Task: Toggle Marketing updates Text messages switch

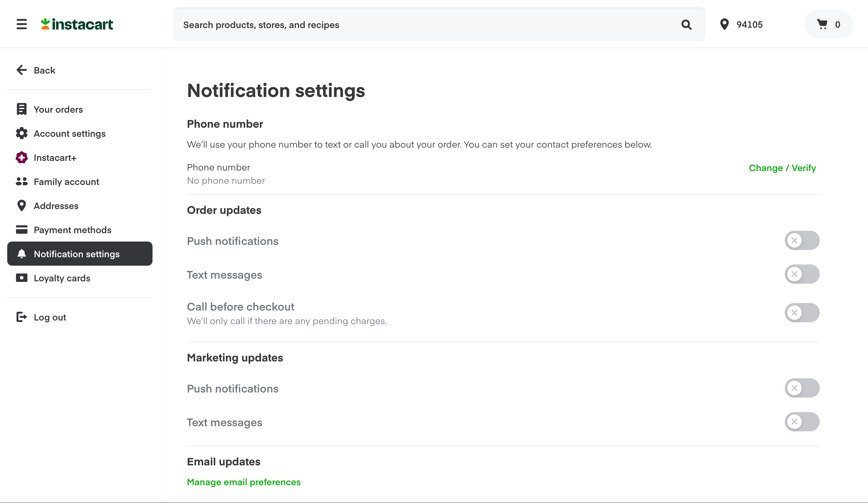Action: (x=802, y=422)
